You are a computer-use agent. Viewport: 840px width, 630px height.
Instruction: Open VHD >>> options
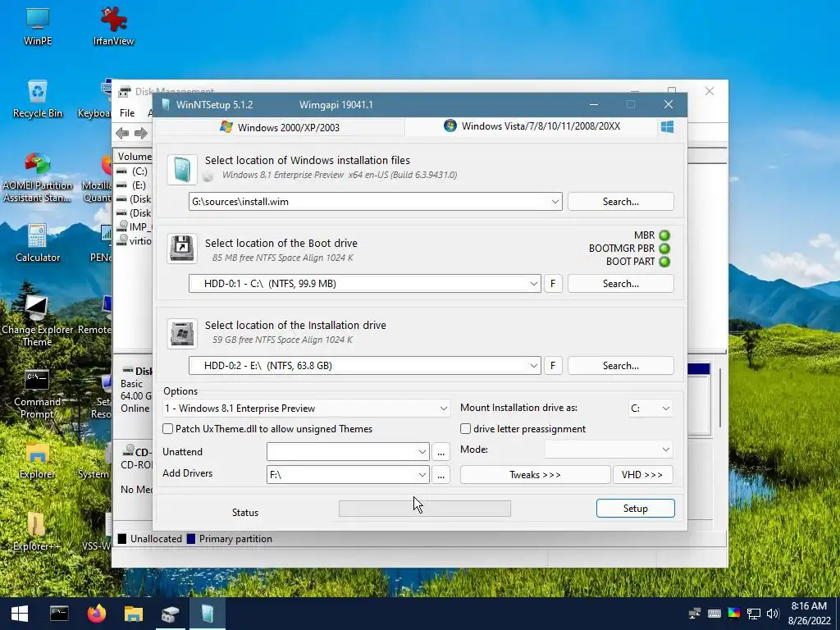point(642,475)
